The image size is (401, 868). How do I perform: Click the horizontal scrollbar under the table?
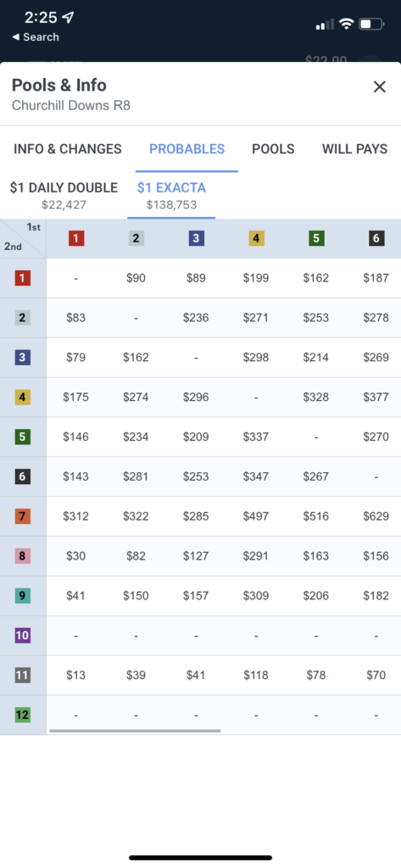click(135, 731)
